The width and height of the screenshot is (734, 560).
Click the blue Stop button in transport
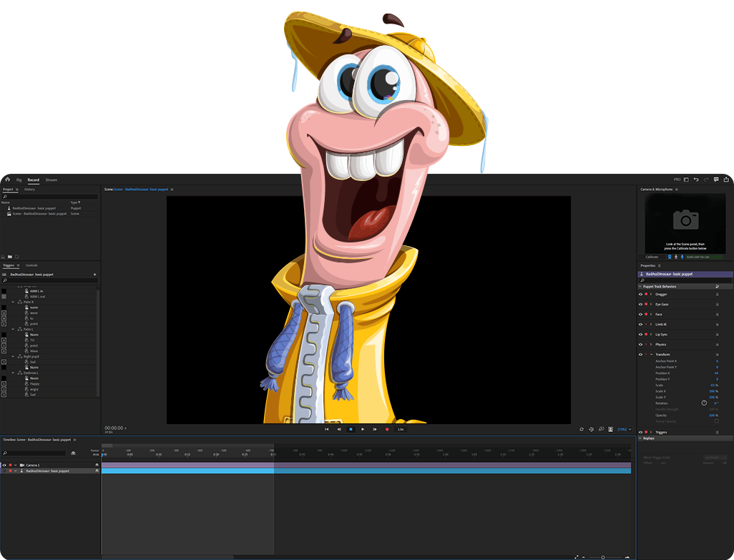pyautogui.click(x=351, y=429)
